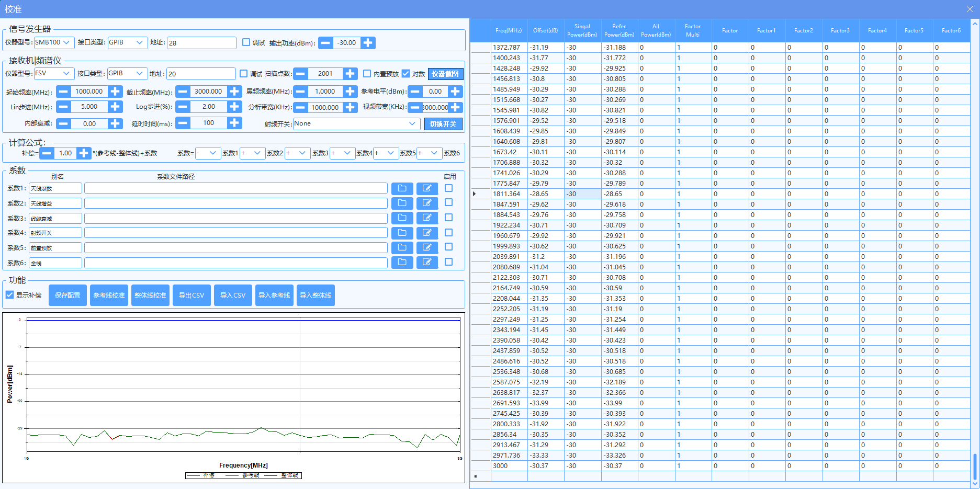Screen dimensions: 980x489
Task: Decrease 参考电平(dBm) value
Action: click(415, 92)
